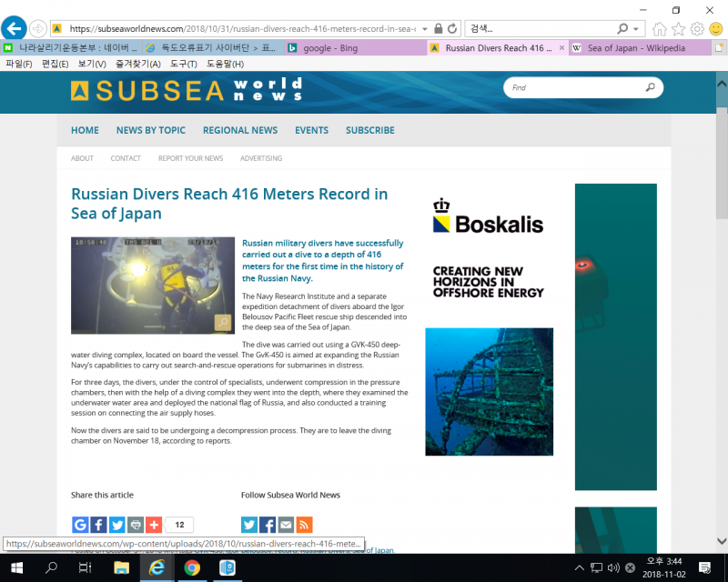
Task: Expand the address bar dropdown arrow
Action: [x=425, y=29]
